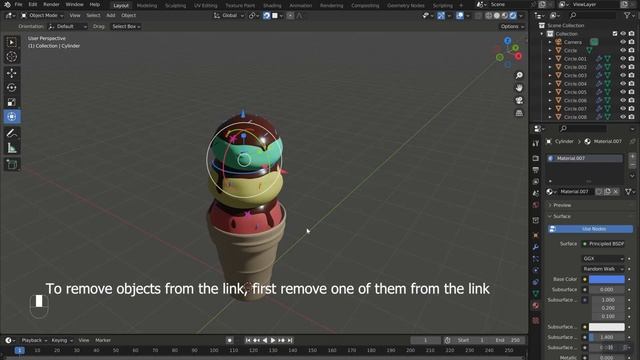Open the GGX distribution dropdown
Viewport: 640px width, 360px height.
[x=603, y=258]
